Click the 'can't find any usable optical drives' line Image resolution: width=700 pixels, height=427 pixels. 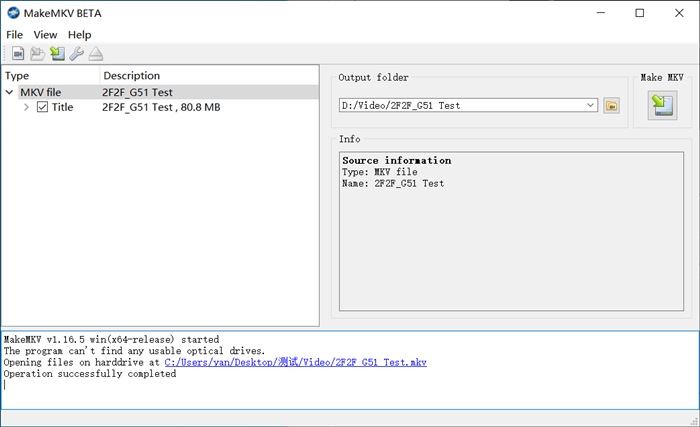point(134,351)
